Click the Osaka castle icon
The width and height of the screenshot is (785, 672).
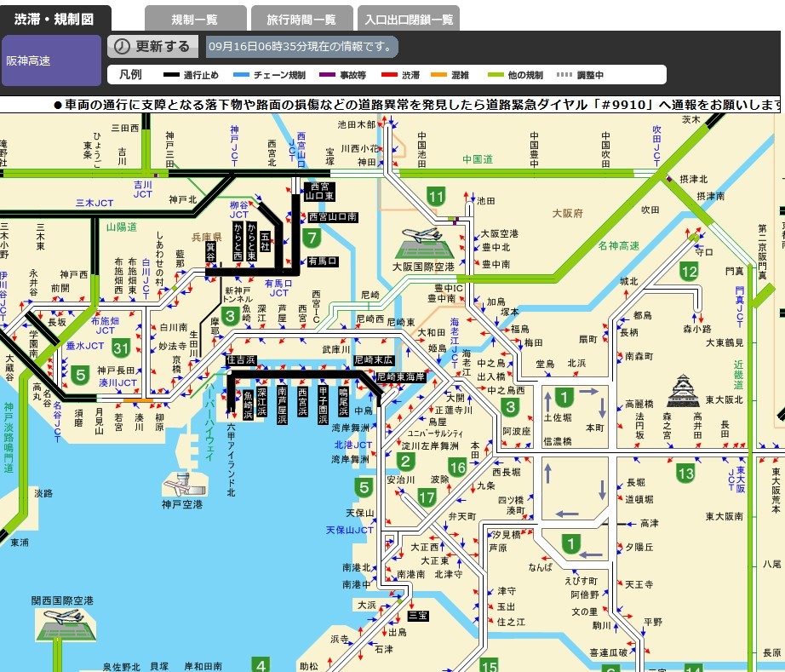click(x=685, y=393)
